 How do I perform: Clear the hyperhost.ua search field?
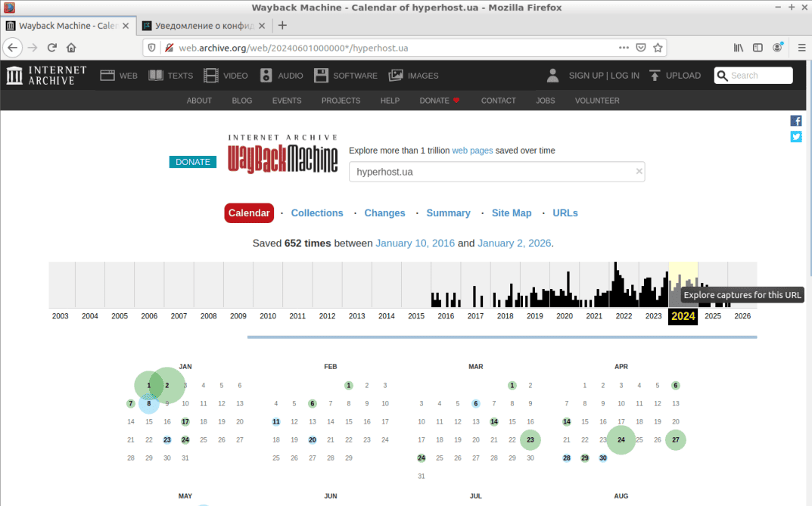tap(639, 172)
